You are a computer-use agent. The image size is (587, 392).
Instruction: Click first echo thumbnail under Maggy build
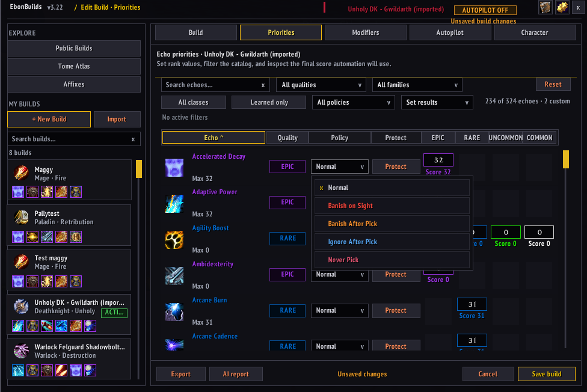(18, 192)
